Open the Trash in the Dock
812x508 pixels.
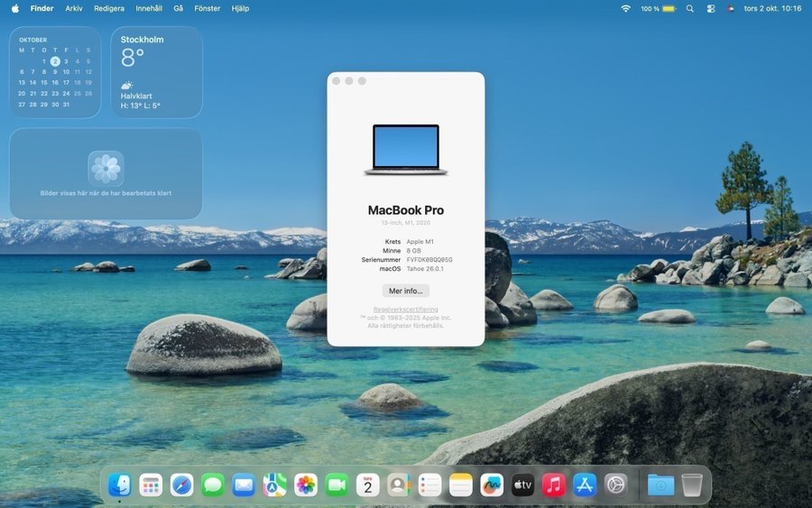692,485
